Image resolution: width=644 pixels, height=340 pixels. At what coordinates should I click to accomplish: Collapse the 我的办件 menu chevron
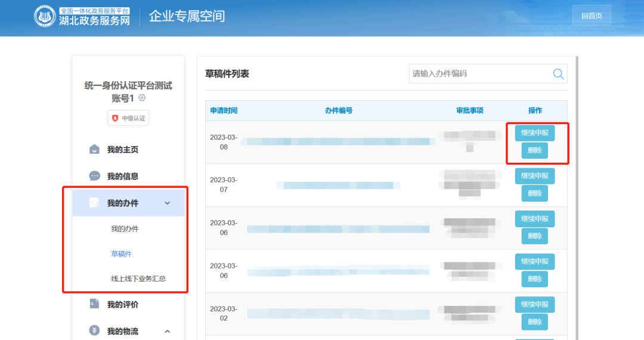pyautogui.click(x=168, y=203)
